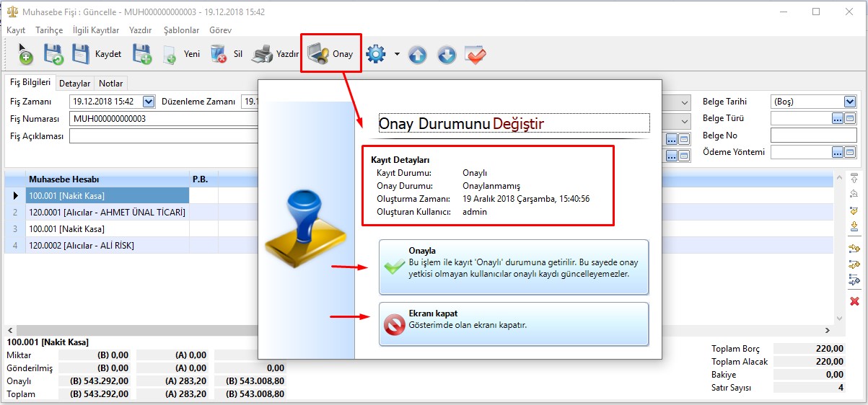Click the Kaydet floppy disk icon
Viewport: 868px width, 405px height.
click(81, 55)
